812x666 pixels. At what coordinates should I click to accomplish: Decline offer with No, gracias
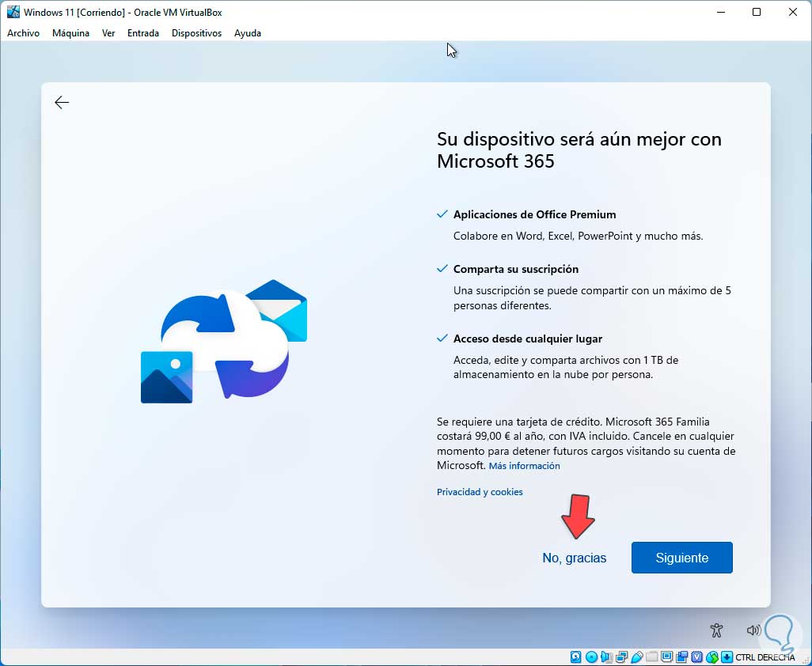(575, 558)
